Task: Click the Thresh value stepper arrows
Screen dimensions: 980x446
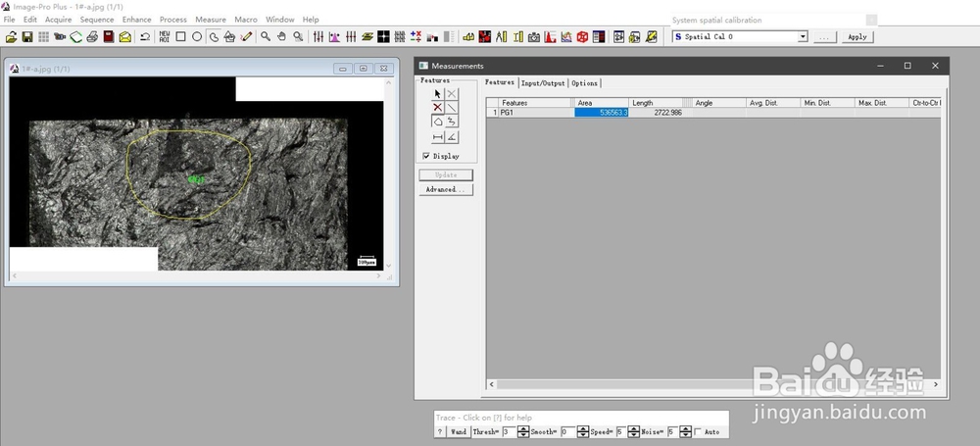Action: point(523,431)
